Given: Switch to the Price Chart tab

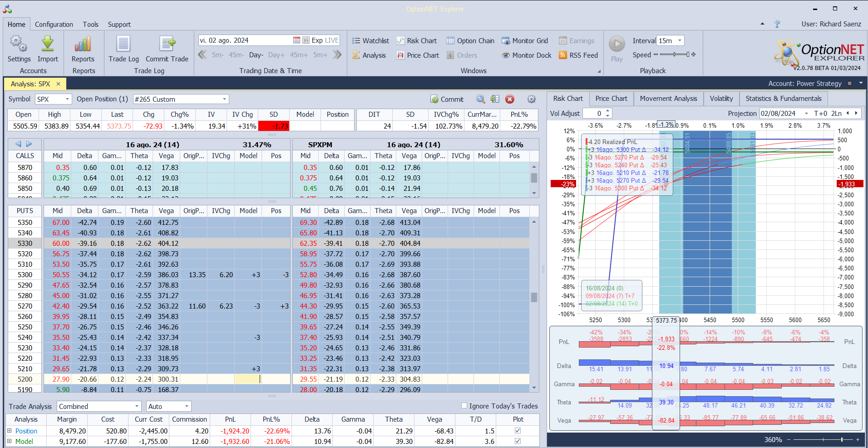Looking at the screenshot, I should point(611,99).
